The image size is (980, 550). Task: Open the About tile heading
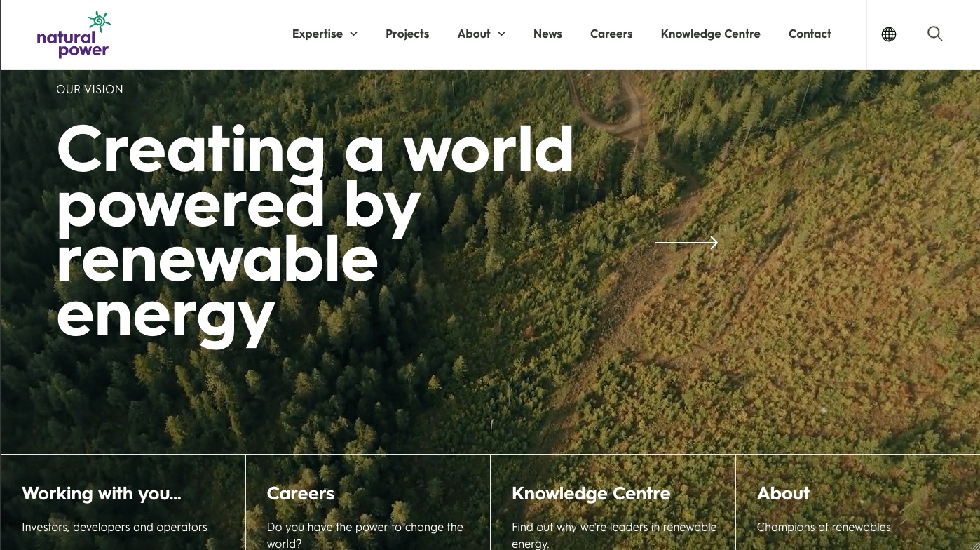pyautogui.click(x=783, y=494)
